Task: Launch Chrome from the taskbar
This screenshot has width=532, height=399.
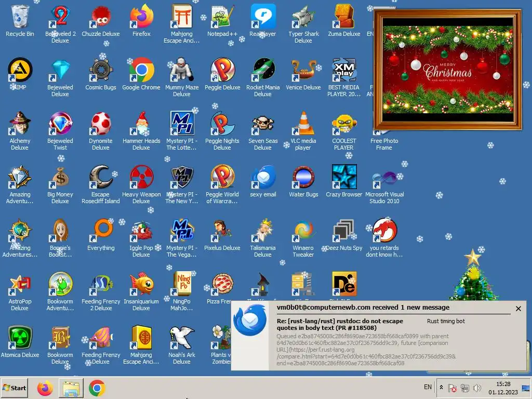Action: click(97, 388)
